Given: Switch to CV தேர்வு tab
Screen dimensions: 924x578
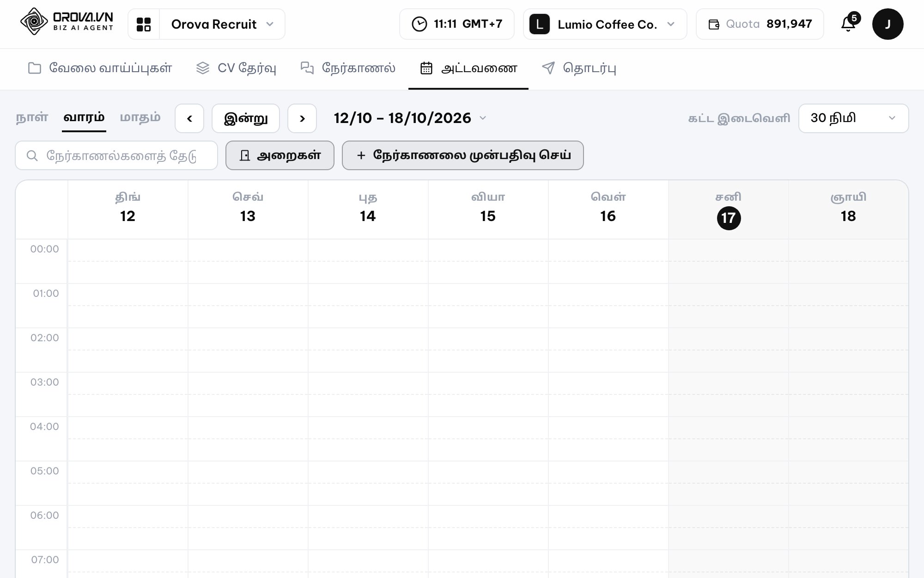Looking at the screenshot, I should (236, 68).
